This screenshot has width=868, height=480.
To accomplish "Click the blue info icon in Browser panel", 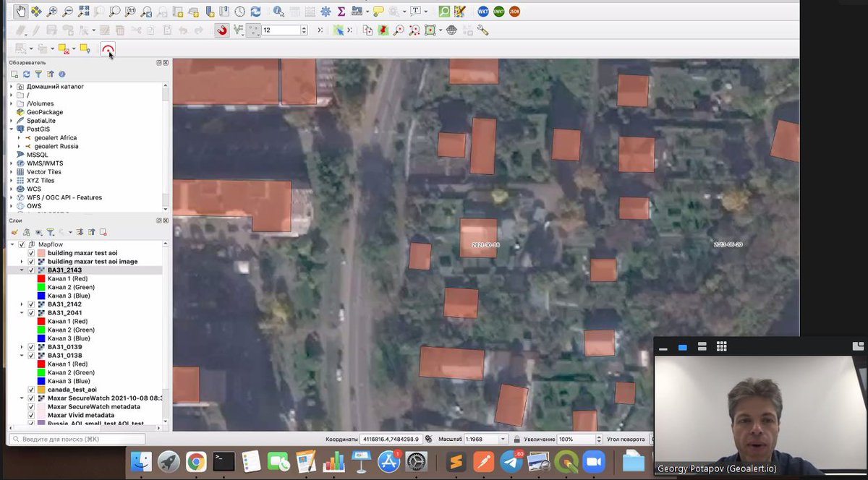I will coord(62,74).
